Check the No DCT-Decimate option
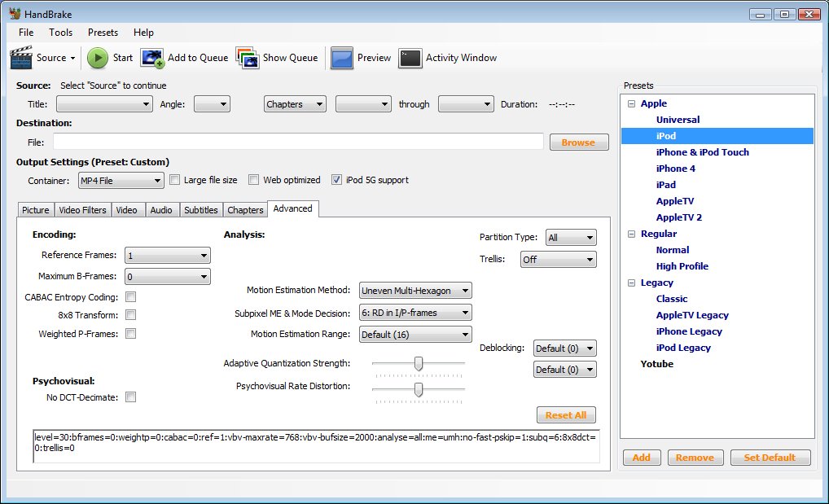The height and width of the screenshot is (504, 829). pos(130,397)
